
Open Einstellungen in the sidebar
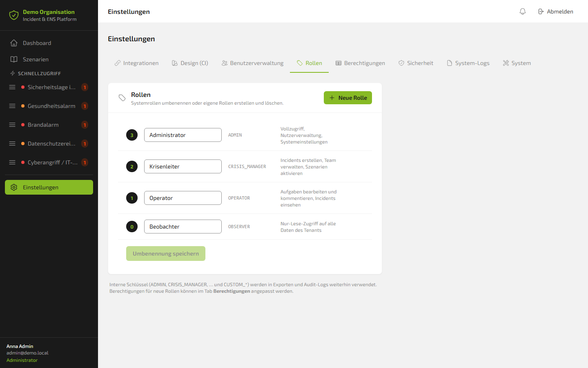click(x=49, y=187)
